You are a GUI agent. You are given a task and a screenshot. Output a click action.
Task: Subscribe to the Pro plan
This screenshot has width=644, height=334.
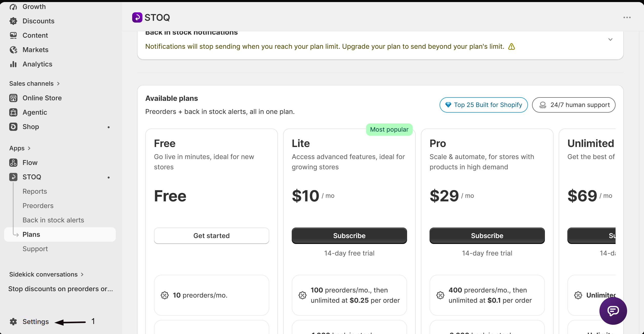point(487,236)
